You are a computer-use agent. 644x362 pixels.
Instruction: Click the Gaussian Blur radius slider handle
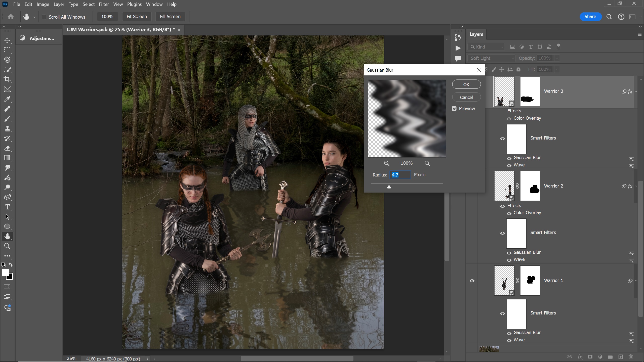389,187
